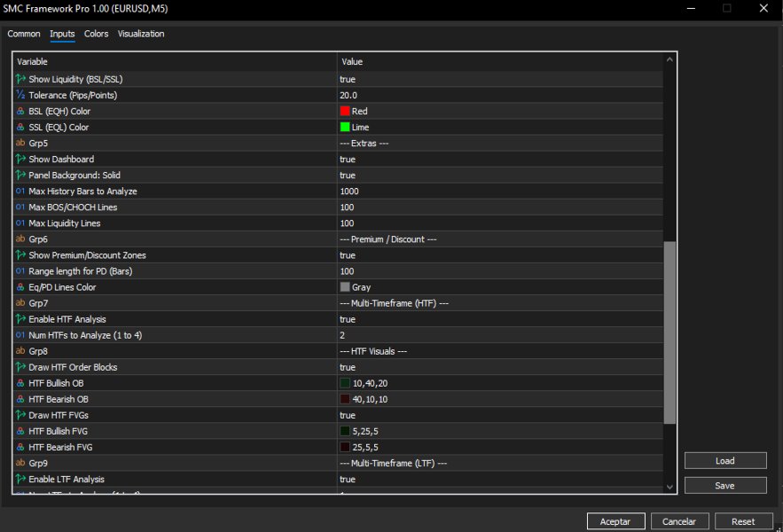This screenshot has width=783, height=532.
Task: Click the integer icon beside Max History Bars to Analyze
Action: tap(20, 191)
